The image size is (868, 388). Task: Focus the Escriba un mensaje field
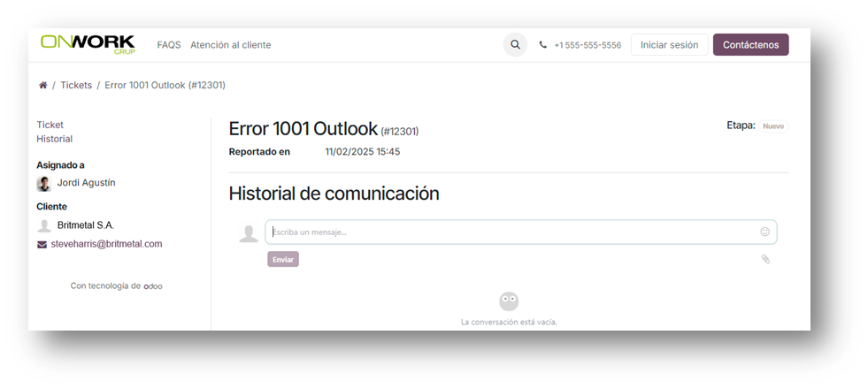pos(521,232)
